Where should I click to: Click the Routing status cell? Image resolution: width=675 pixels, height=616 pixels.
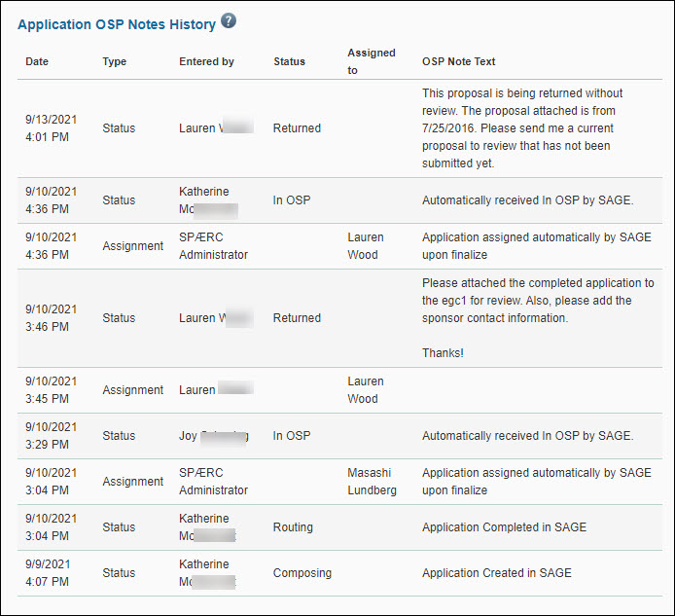[293, 527]
